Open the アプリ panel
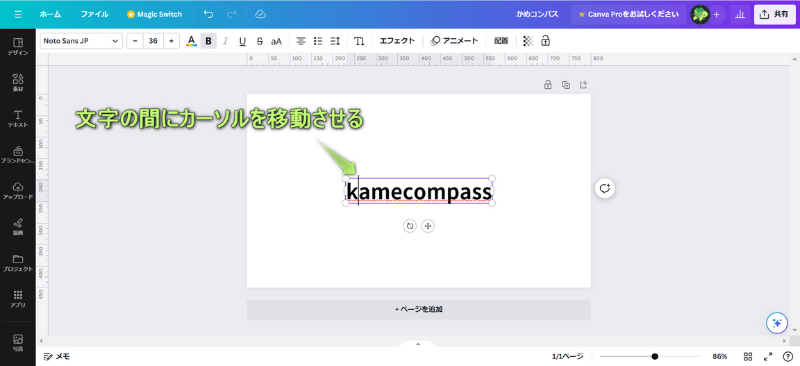The width and height of the screenshot is (800, 366). [18, 299]
